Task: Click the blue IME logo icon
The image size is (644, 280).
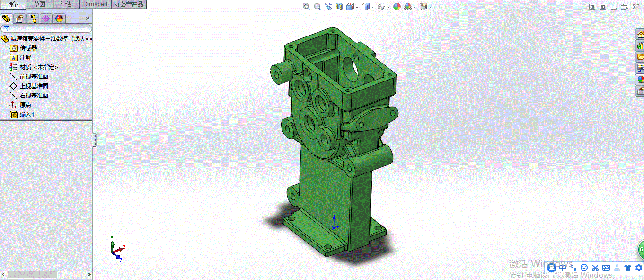Action: click(552, 268)
